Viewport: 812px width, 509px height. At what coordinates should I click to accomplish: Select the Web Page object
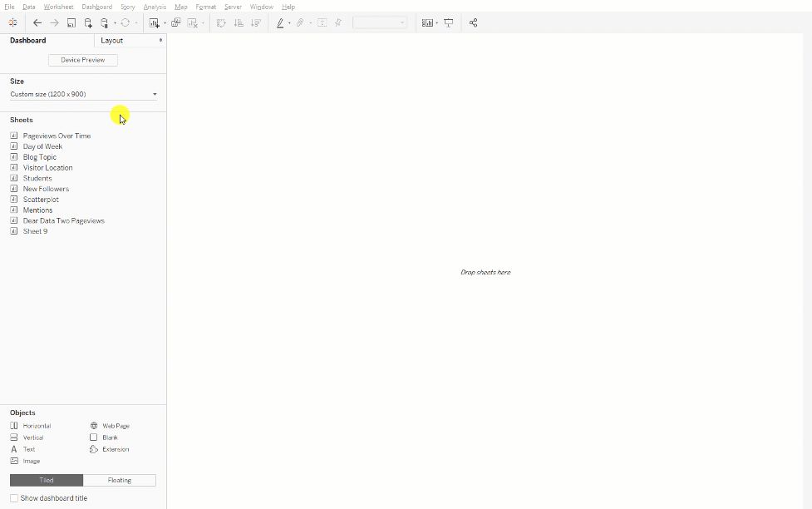[110, 426]
